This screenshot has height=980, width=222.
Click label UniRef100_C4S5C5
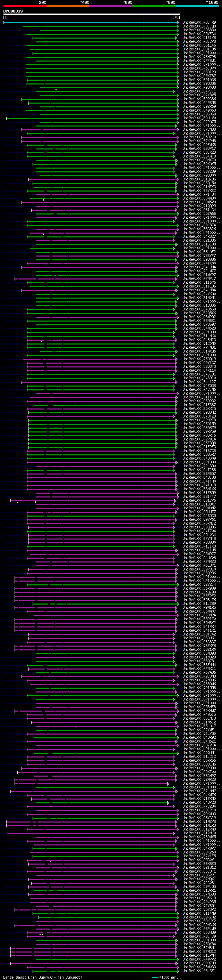pos(199,516)
